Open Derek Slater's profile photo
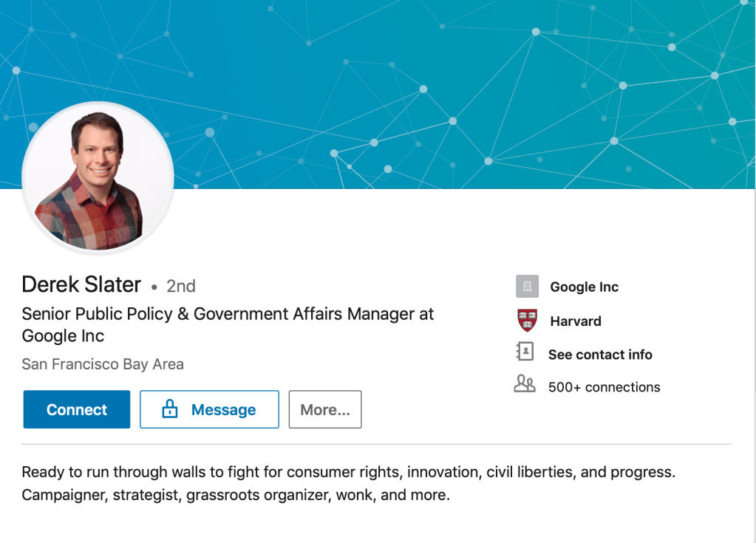 click(100, 177)
